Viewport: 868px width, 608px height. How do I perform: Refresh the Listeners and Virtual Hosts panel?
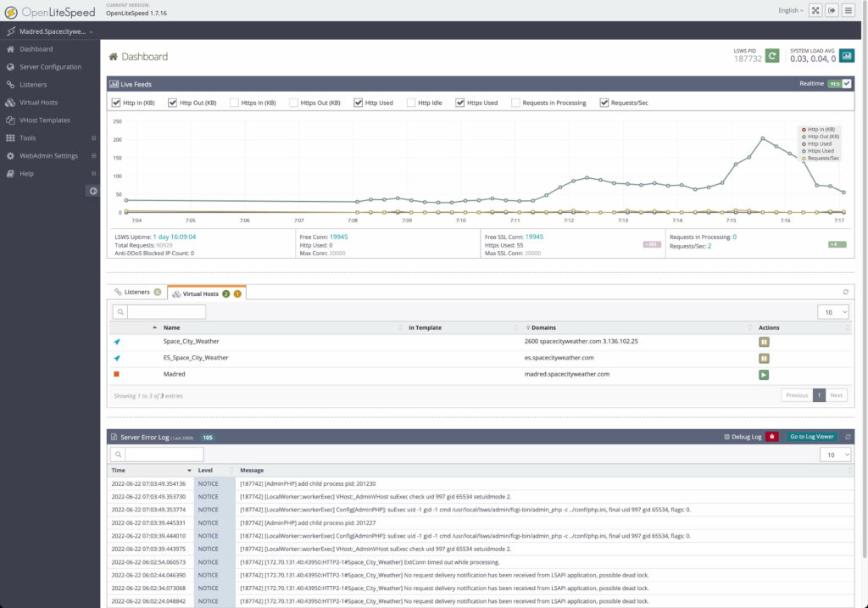pos(846,292)
